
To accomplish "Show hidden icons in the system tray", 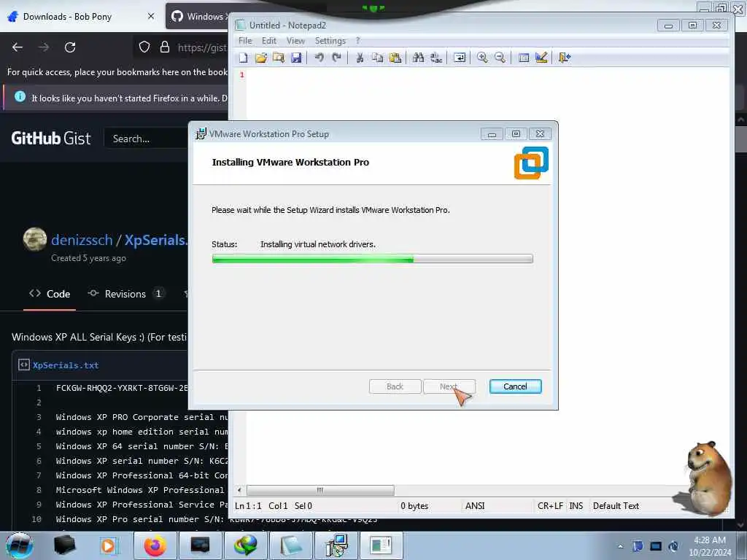I will [x=620, y=547].
